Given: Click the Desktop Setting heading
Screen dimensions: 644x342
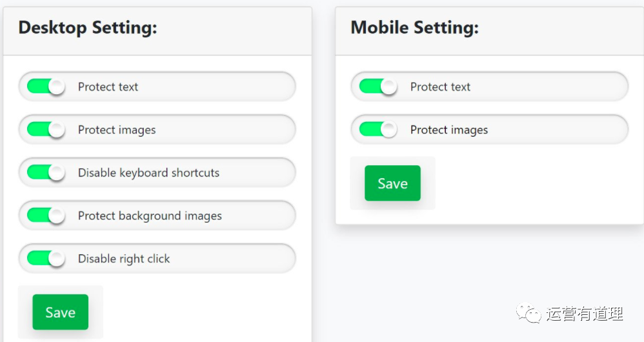Looking at the screenshot, I should [x=88, y=28].
